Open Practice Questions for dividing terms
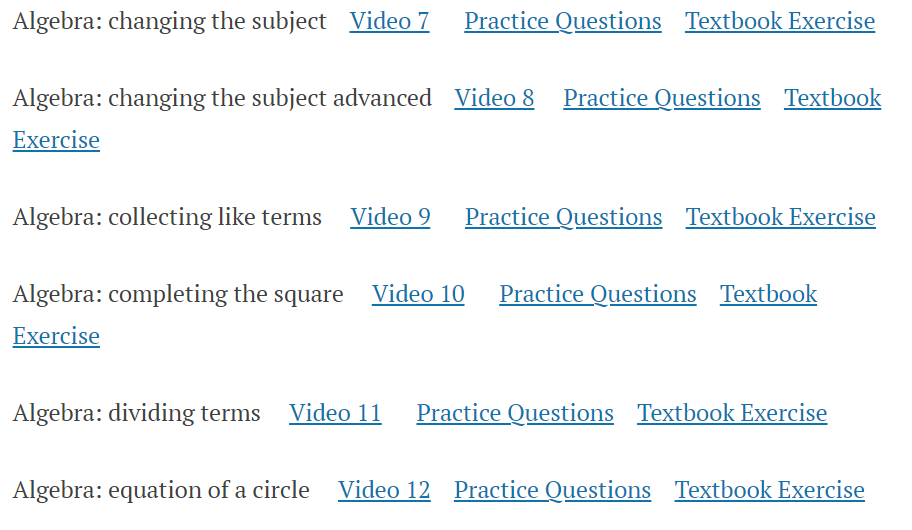912x530 pixels. [x=515, y=414]
